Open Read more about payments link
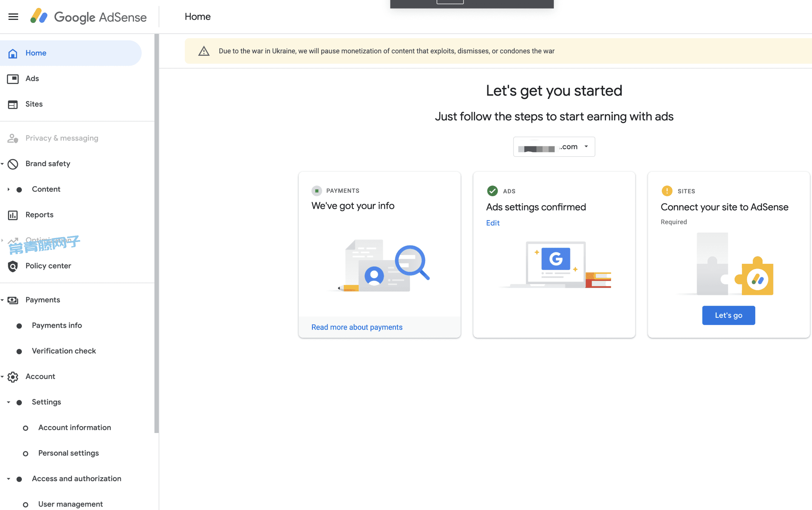The image size is (812, 510). tap(357, 327)
